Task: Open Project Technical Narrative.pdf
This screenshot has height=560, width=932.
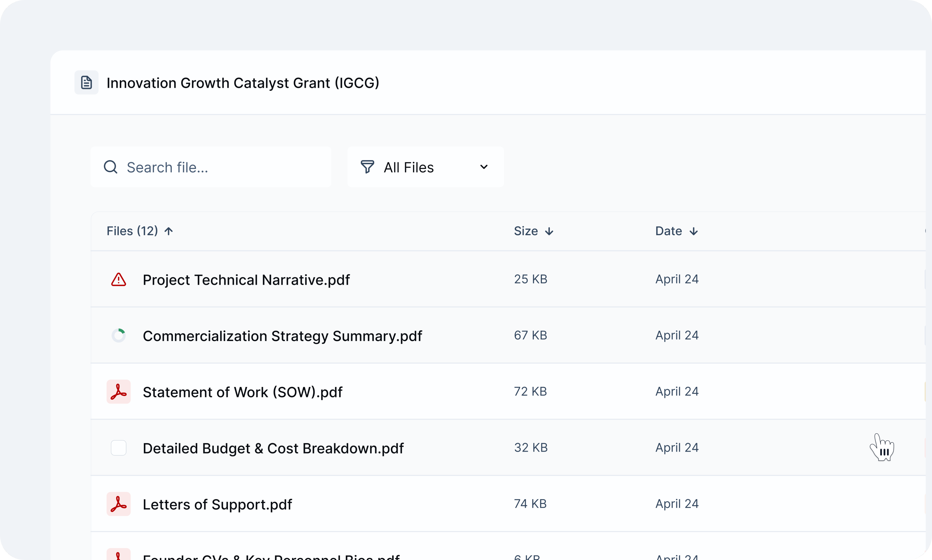Action: tap(246, 279)
